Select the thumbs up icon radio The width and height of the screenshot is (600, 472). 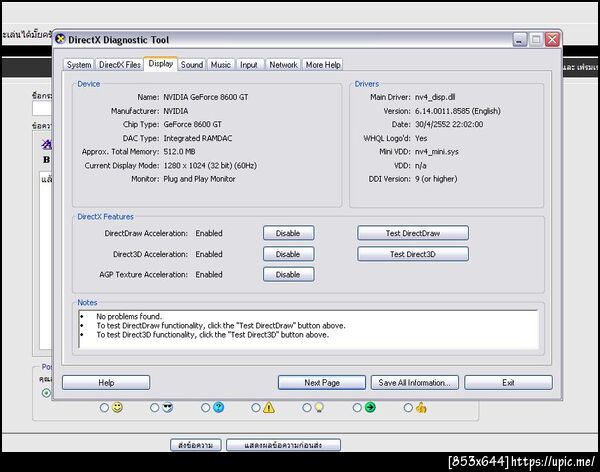click(408, 408)
